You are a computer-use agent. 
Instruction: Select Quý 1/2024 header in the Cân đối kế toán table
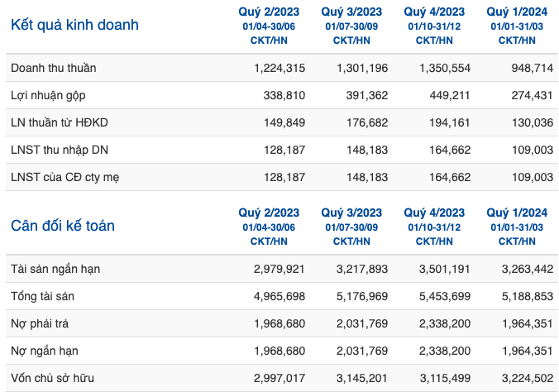coord(517,213)
